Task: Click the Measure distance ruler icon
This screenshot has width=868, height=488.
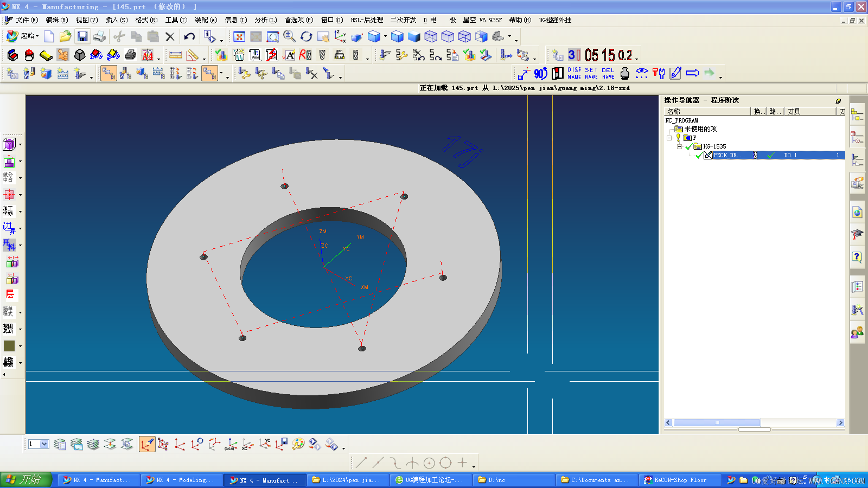Action: click(x=175, y=55)
